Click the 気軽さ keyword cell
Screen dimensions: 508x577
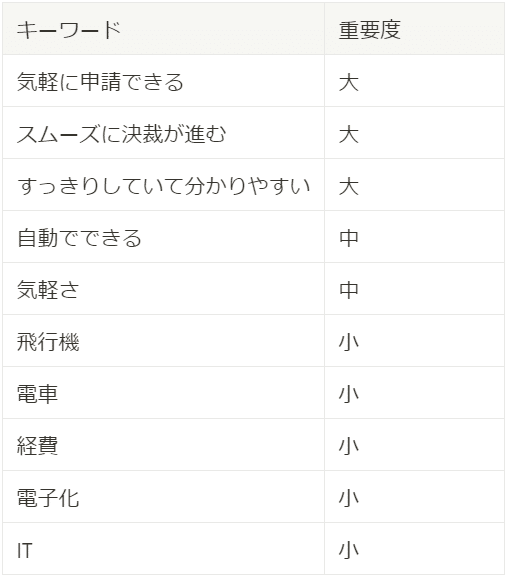point(163,289)
